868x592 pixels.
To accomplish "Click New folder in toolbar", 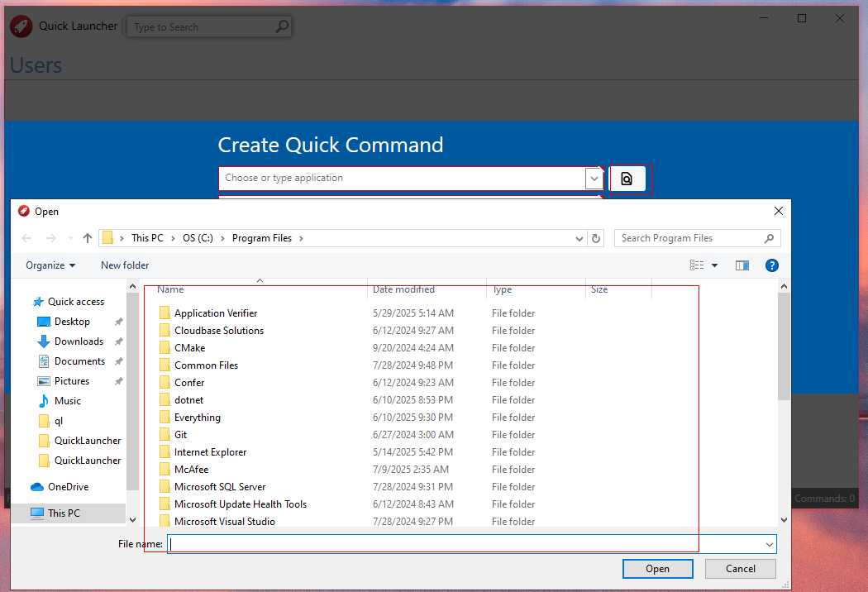I will tap(125, 265).
